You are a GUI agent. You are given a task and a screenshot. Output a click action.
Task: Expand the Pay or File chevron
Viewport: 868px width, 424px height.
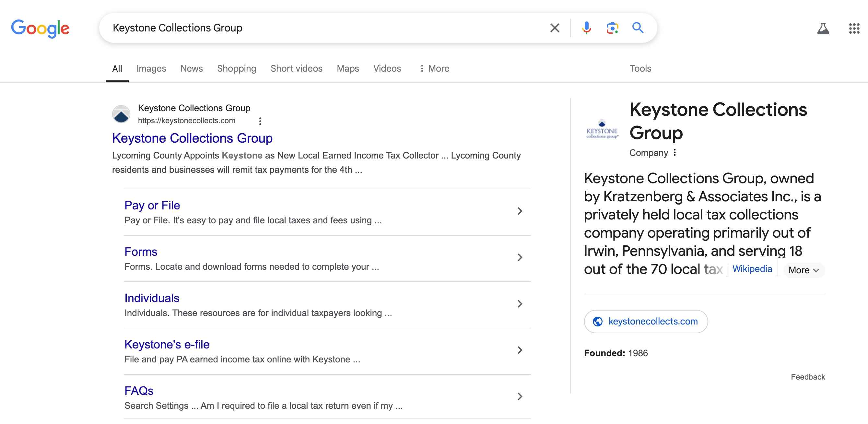(520, 211)
